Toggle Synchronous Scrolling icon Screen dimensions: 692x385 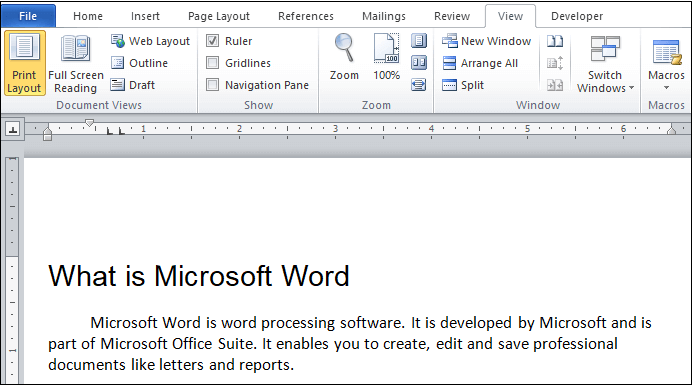pos(555,63)
